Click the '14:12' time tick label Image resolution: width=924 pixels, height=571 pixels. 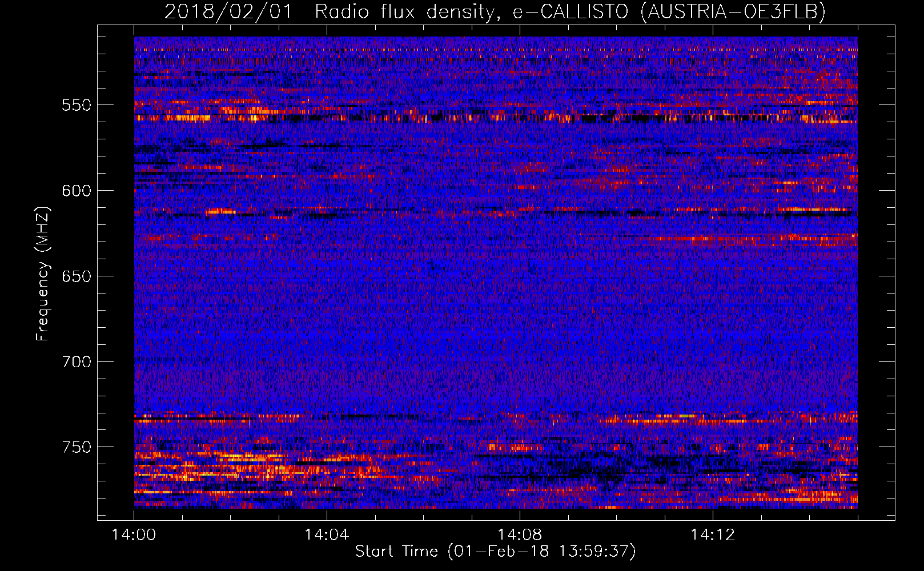[713, 535]
